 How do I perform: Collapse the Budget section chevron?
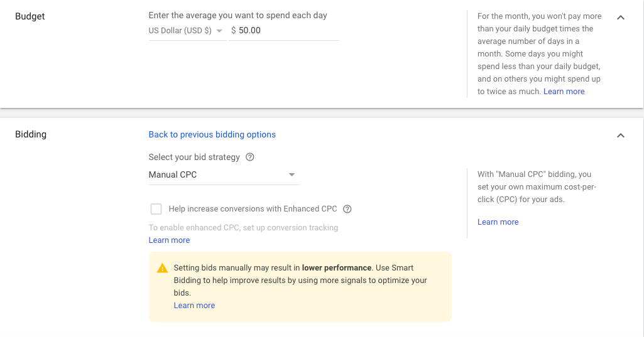point(621,18)
